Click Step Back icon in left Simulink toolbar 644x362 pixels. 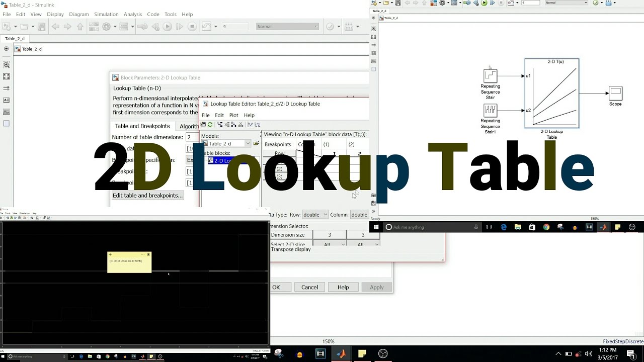(155, 27)
